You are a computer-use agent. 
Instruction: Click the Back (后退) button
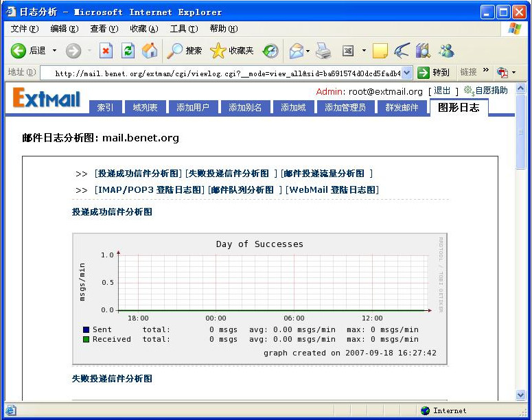[x=29, y=51]
